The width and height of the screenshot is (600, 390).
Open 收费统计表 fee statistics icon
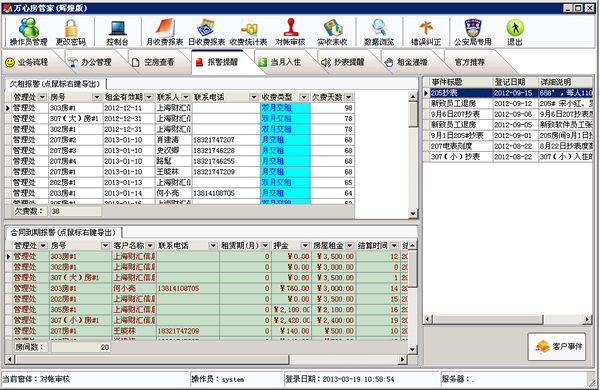(x=248, y=32)
